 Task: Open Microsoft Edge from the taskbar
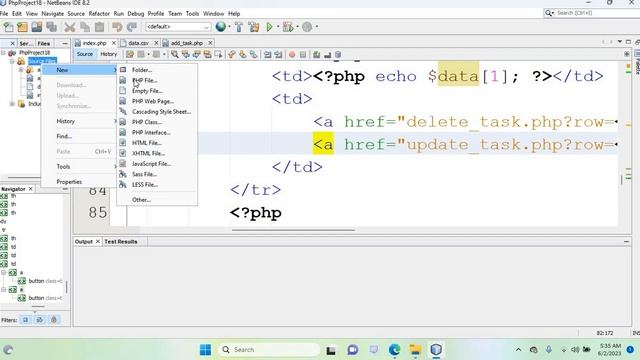[394, 350]
